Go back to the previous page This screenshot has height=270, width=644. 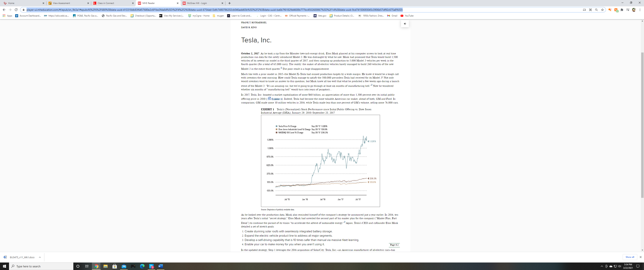4,10
